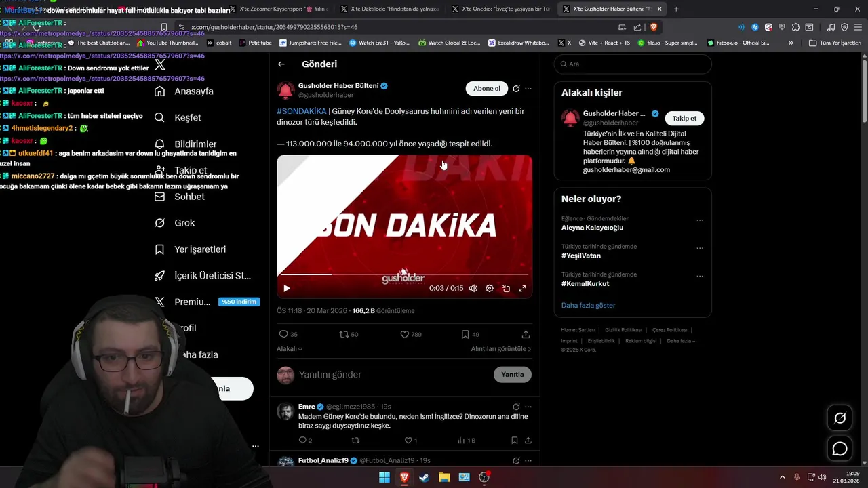Mute the video volume
Screen dimensions: 868x488
click(473, 288)
